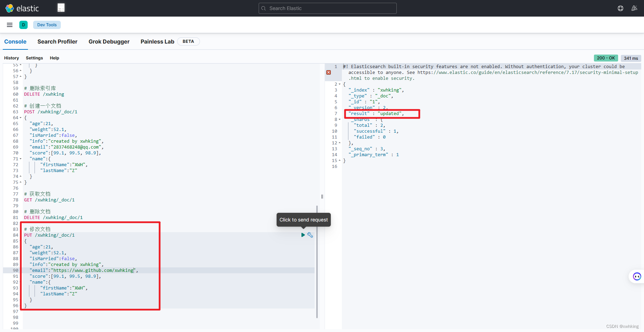Open the help menu icon in header
This screenshot has width=644, height=332.
click(621, 8)
